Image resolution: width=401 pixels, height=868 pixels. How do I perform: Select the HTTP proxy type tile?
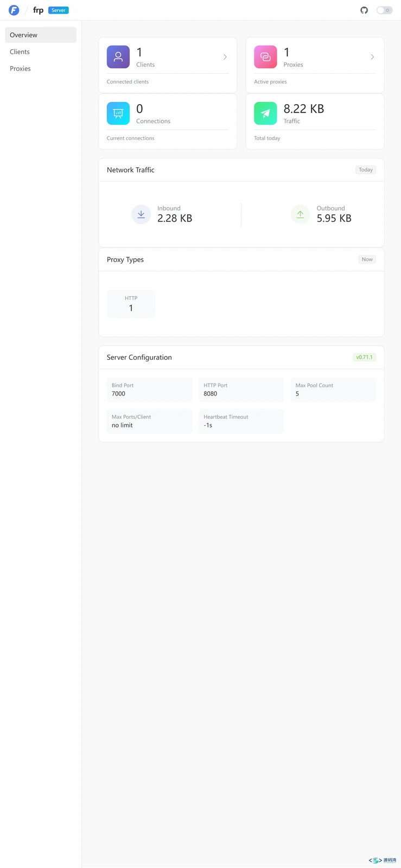(x=131, y=304)
